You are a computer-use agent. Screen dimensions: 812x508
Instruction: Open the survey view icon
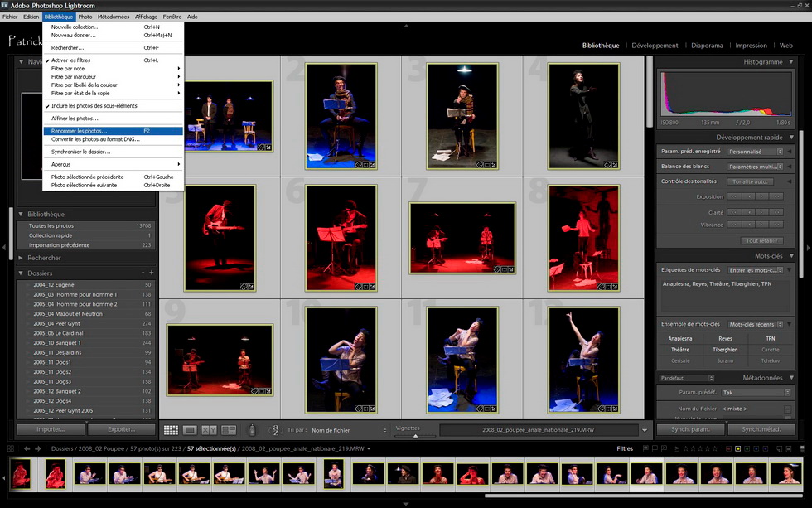pyautogui.click(x=229, y=430)
